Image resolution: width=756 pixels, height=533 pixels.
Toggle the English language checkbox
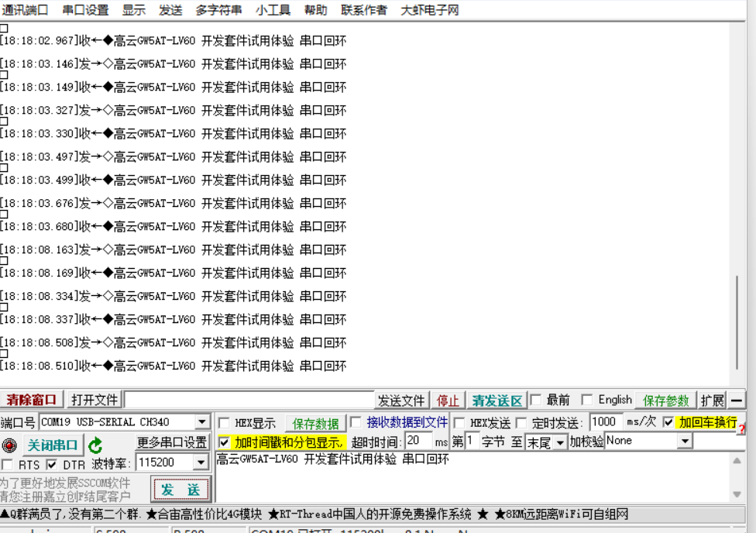(587, 400)
